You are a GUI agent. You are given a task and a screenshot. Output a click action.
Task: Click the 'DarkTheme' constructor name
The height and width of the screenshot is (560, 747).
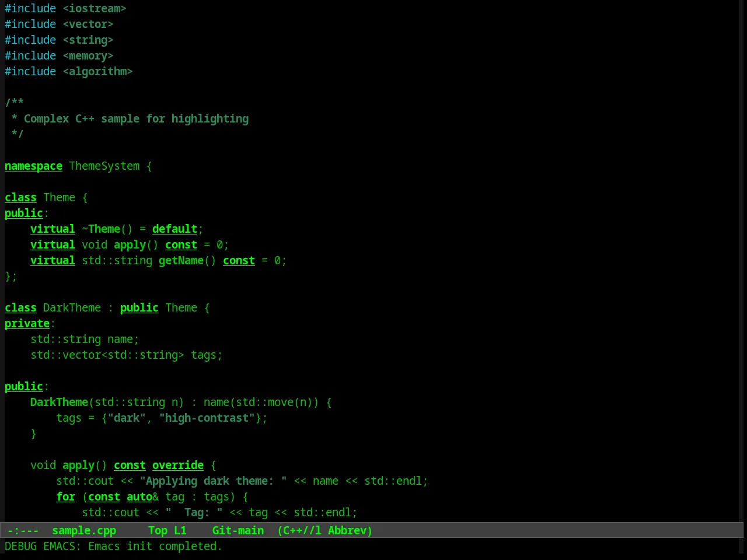coord(59,402)
